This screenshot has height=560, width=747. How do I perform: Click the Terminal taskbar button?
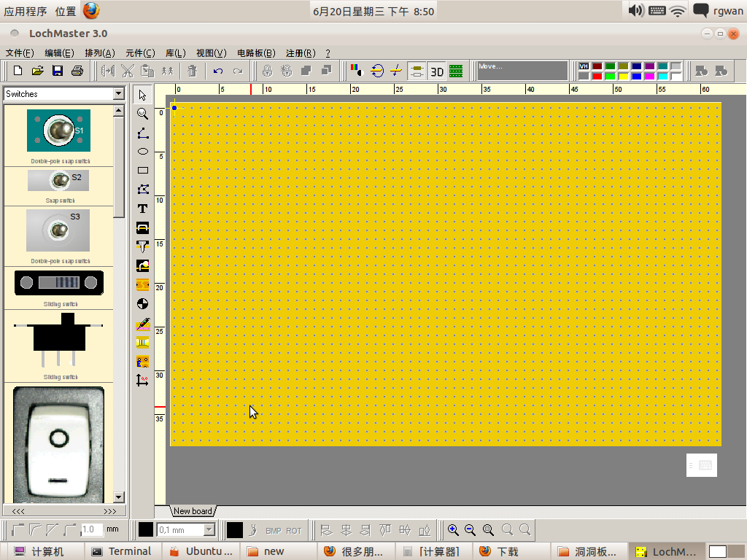(x=122, y=551)
